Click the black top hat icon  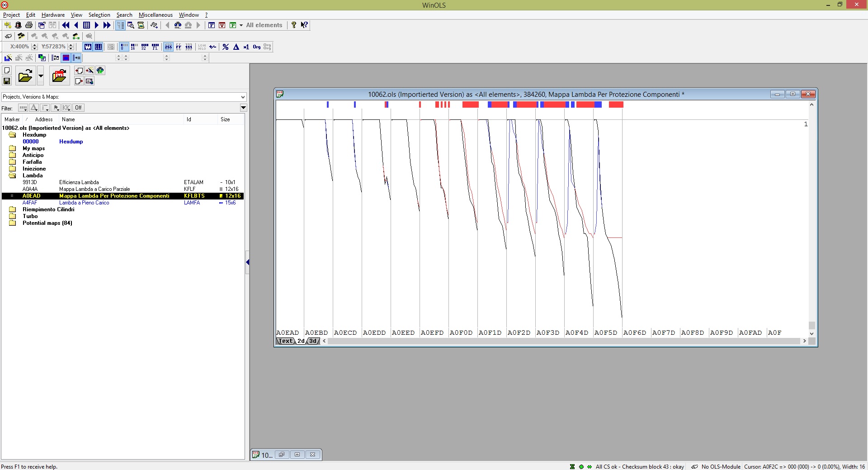tap(18, 25)
